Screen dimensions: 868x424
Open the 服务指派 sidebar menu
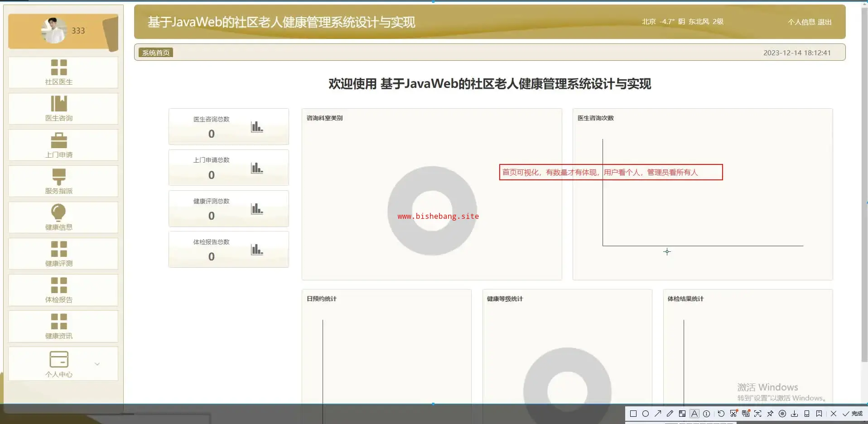coord(63,181)
